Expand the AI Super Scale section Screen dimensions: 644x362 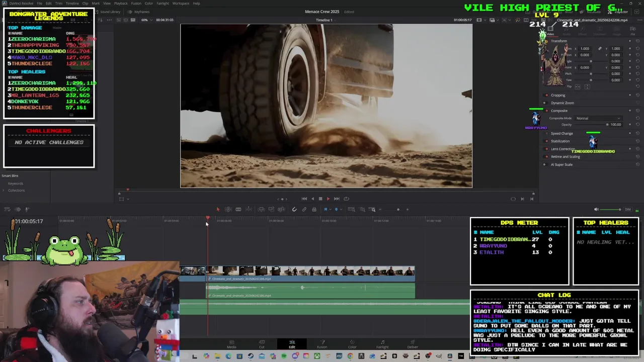[562, 164]
